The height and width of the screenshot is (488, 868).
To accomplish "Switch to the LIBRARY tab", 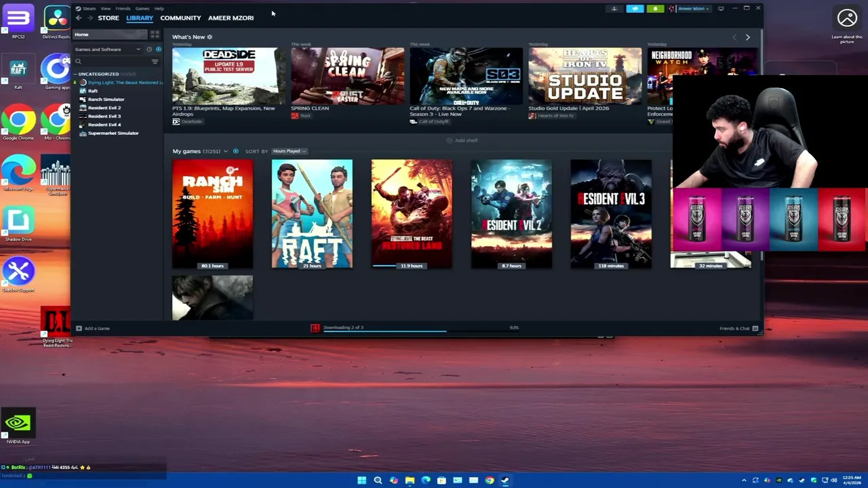I will [x=140, y=18].
